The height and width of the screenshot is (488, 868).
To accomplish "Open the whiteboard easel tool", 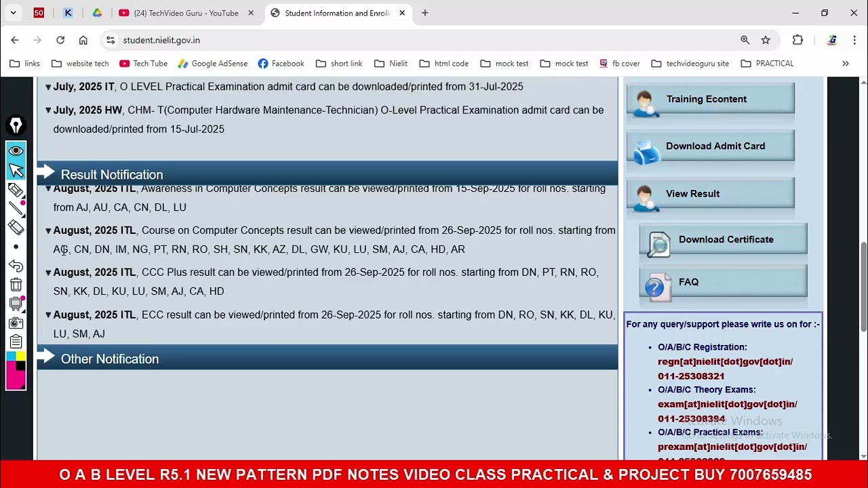I will click(16, 304).
